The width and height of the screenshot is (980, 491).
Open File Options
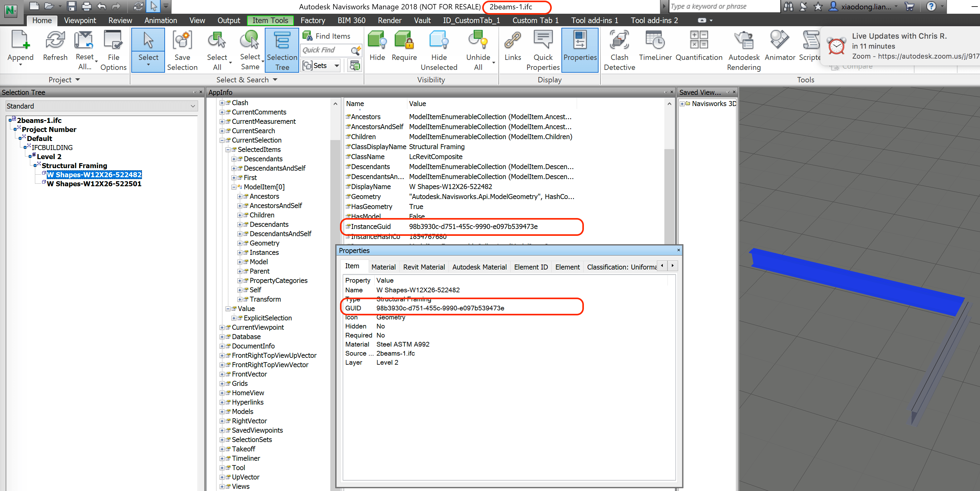(113, 40)
